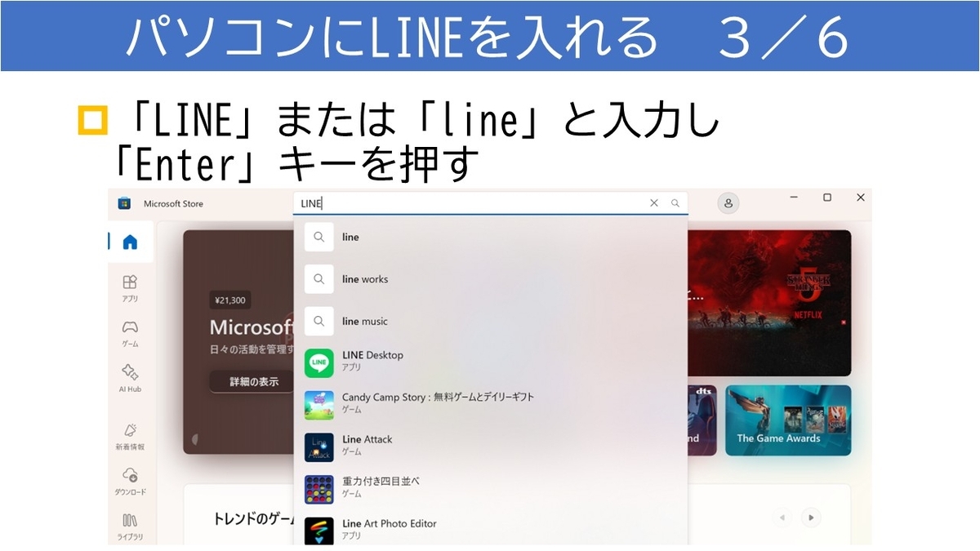
Task: Open The Game Awards promo card
Action: point(788,420)
